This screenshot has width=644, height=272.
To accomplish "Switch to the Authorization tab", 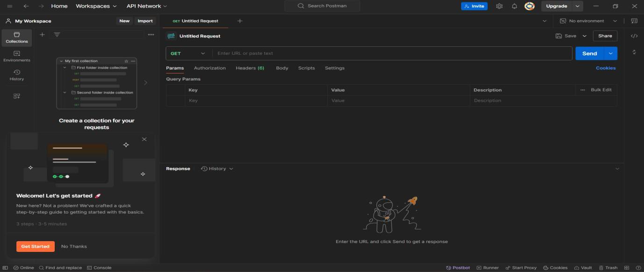I will (x=210, y=68).
